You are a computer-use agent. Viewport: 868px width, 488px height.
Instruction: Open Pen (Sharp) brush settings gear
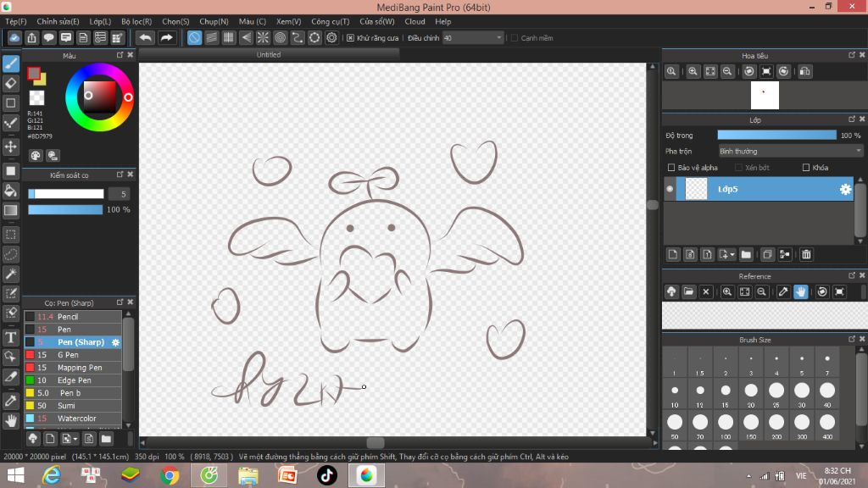pos(115,342)
